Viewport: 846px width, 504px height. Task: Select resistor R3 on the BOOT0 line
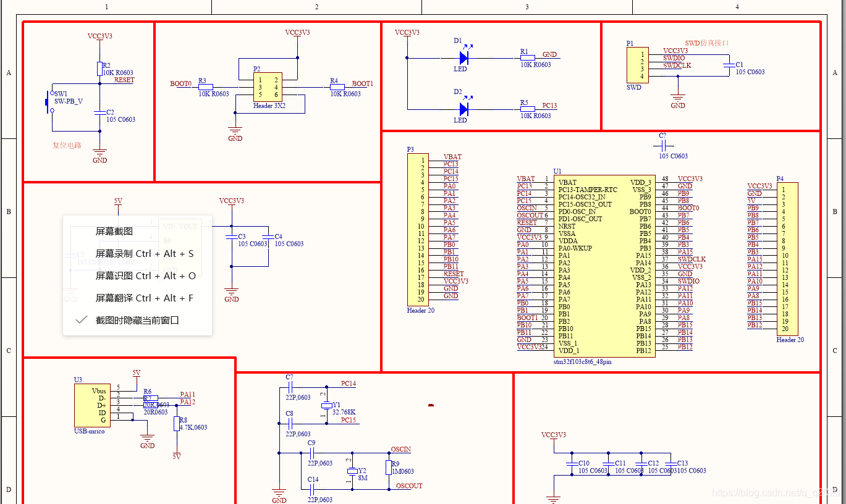click(205, 87)
